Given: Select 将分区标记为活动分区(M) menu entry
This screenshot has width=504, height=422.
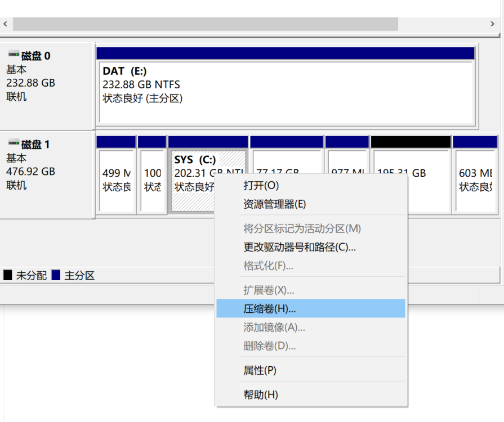Looking at the screenshot, I should pyautogui.click(x=311, y=228).
